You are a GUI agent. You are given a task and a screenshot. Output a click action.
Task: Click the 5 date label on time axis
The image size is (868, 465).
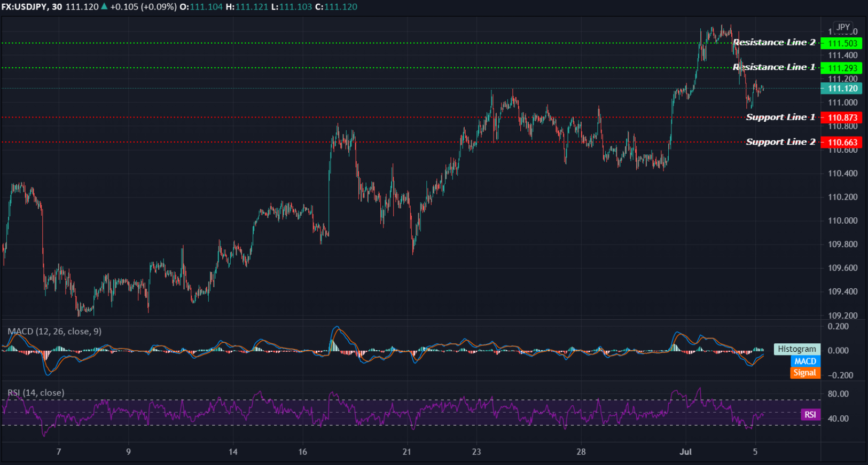pyautogui.click(x=755, y=452)
